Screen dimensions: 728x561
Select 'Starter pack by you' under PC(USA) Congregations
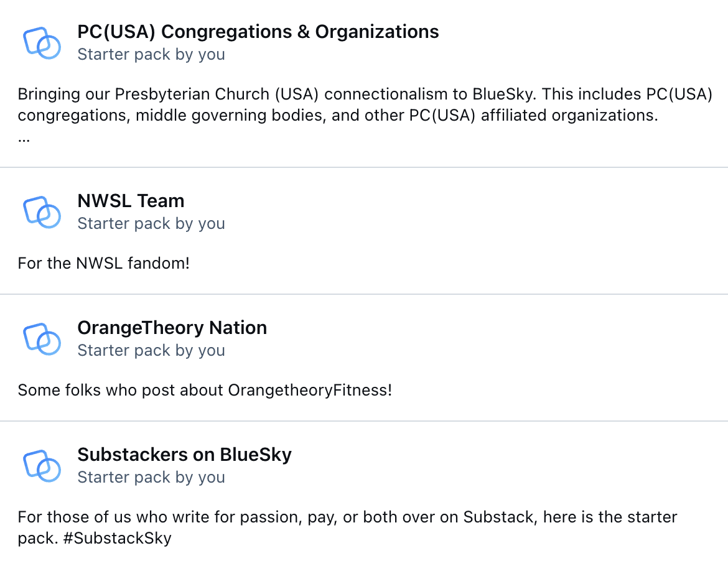click(x=151, y=54)
